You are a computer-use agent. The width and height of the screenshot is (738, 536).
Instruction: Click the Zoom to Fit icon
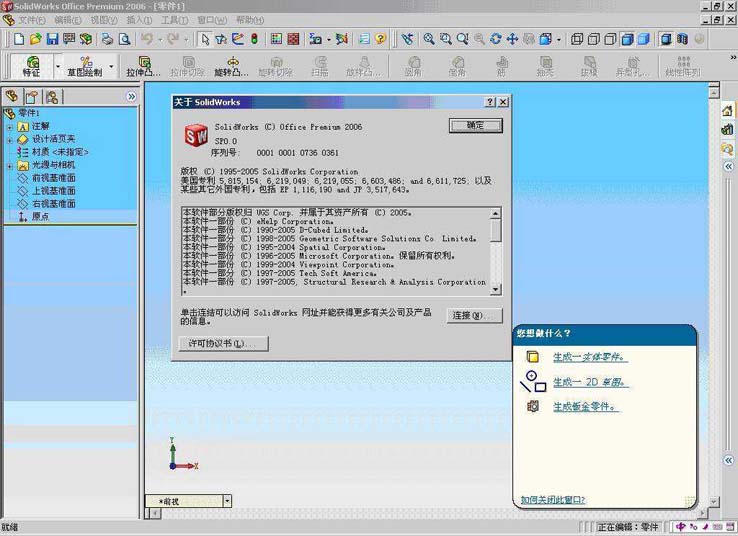[x=429, y=39]
